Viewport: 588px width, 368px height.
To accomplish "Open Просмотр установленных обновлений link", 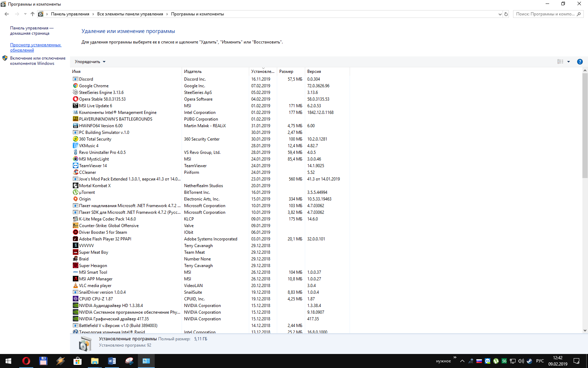I will click(35, 48).
